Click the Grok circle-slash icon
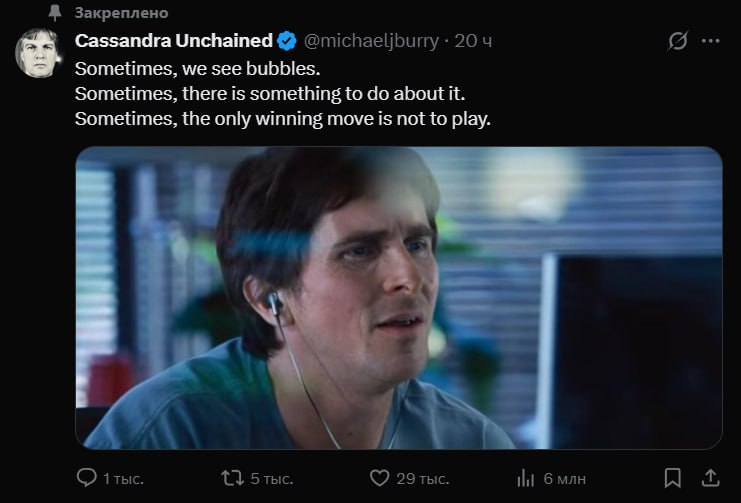Image resolution: width=741 pixels, height=503 pixels. point(677,42)
